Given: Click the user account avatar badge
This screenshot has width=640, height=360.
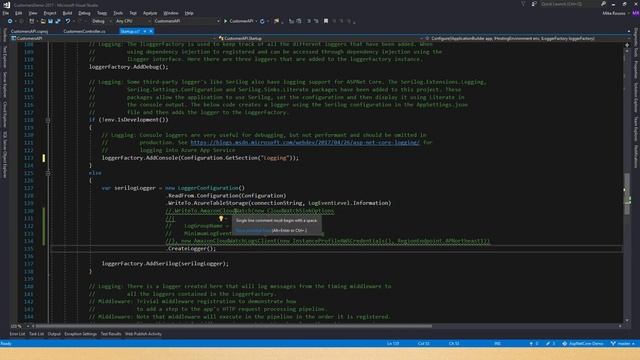Looking at the screenshot, I should coord(635,13).
